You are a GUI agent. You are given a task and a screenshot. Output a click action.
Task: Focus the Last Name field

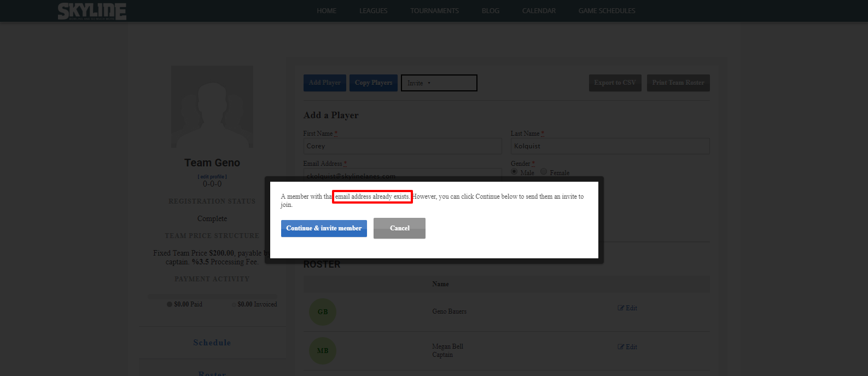[610, 146]
